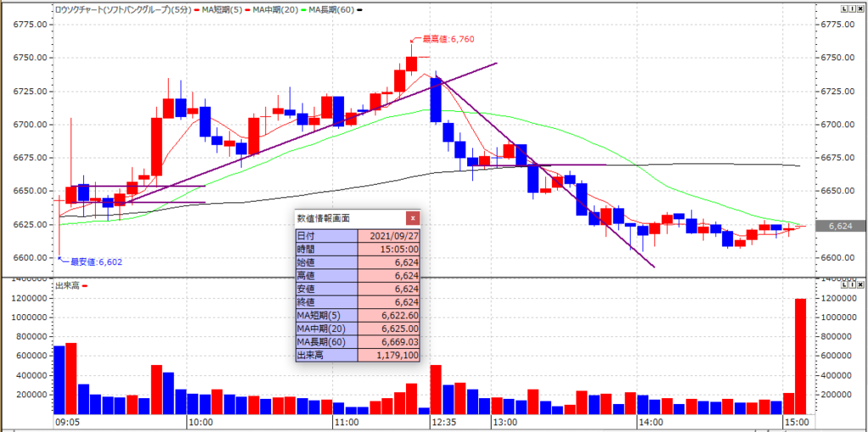Viewport: 868px width, 432px height.
Task: Click the 13:00 time axis label
Action: tap(505, 422)
